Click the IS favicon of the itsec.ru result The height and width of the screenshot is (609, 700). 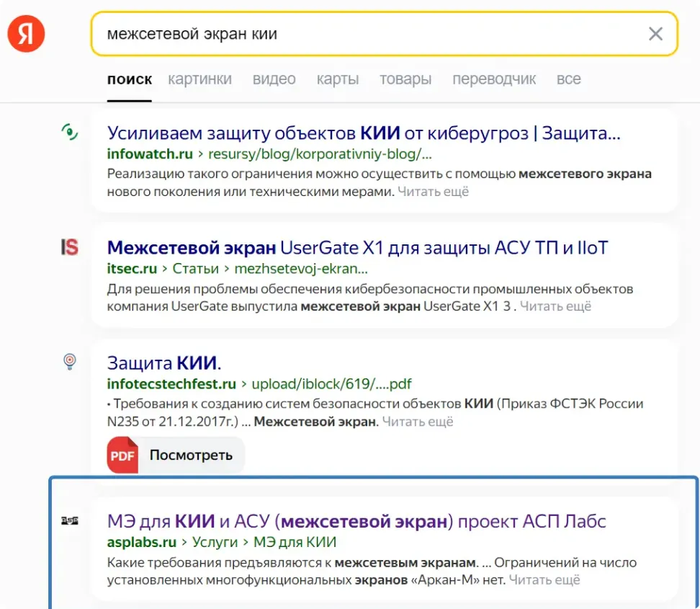pyautogui.click(x=69, y=246)
